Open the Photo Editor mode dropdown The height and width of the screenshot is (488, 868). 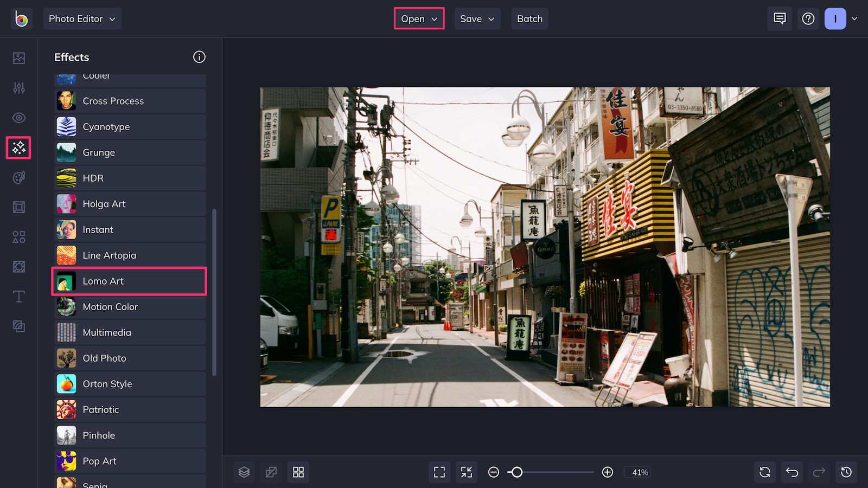[x=82, y=18]
